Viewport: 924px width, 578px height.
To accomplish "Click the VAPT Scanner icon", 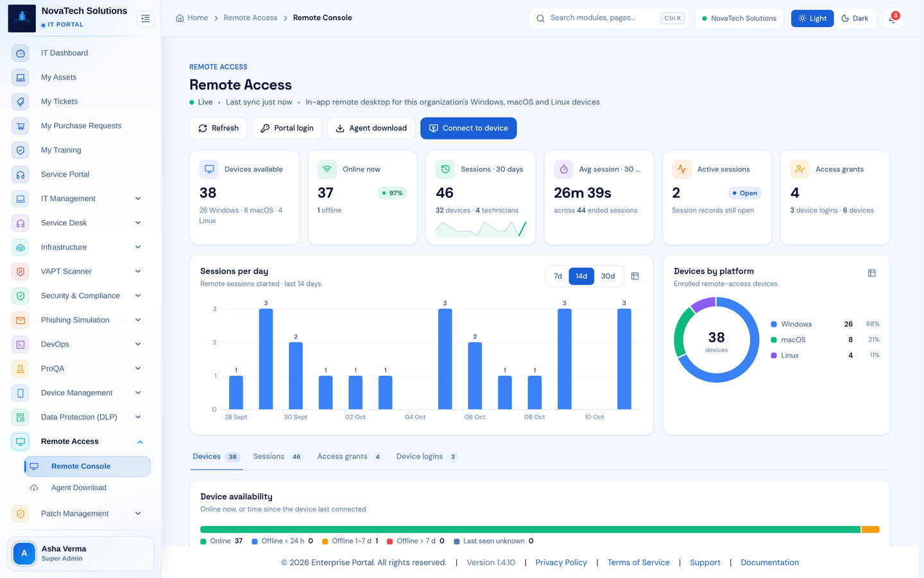I will click(21, 272).
